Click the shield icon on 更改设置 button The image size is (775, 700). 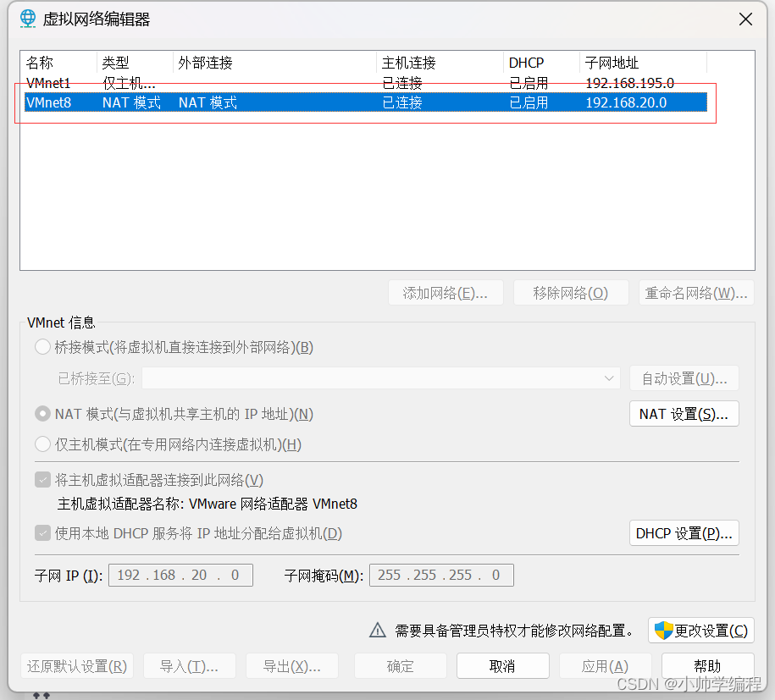(x=663, y=631)
